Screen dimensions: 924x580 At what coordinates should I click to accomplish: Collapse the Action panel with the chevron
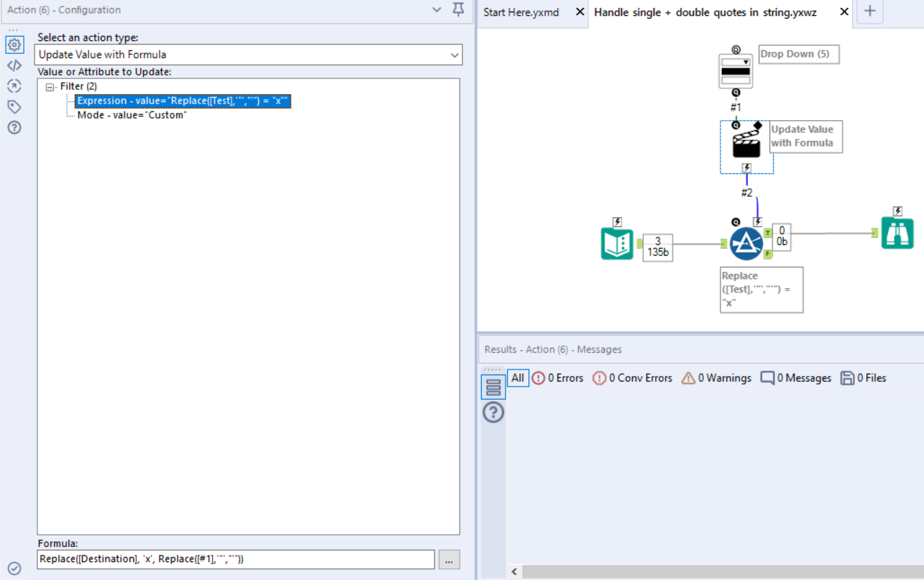[x=436, y=11]
